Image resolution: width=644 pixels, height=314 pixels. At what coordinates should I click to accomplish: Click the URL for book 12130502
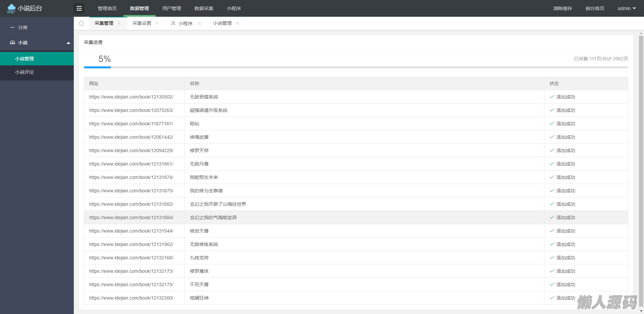[131, 97]
